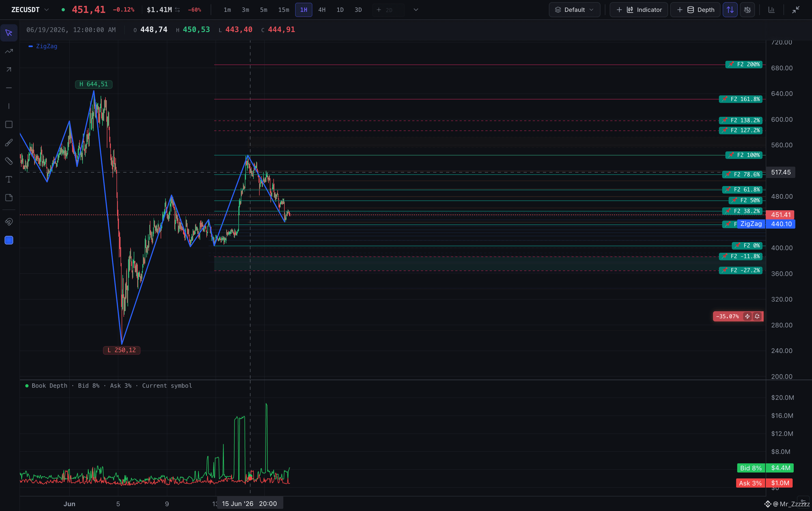Screen dimensions: 812x511
Task: Switch to the 15m timeframe
Action: 284,10
